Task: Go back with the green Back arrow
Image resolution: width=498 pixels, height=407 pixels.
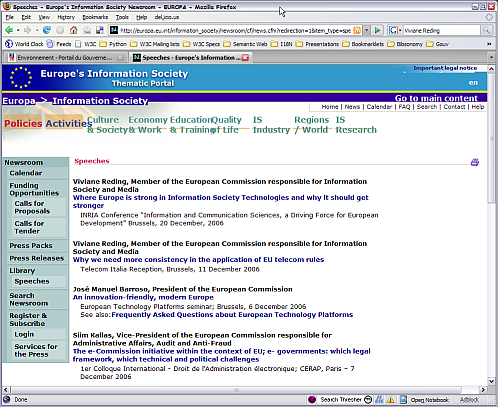Action: 9,30
